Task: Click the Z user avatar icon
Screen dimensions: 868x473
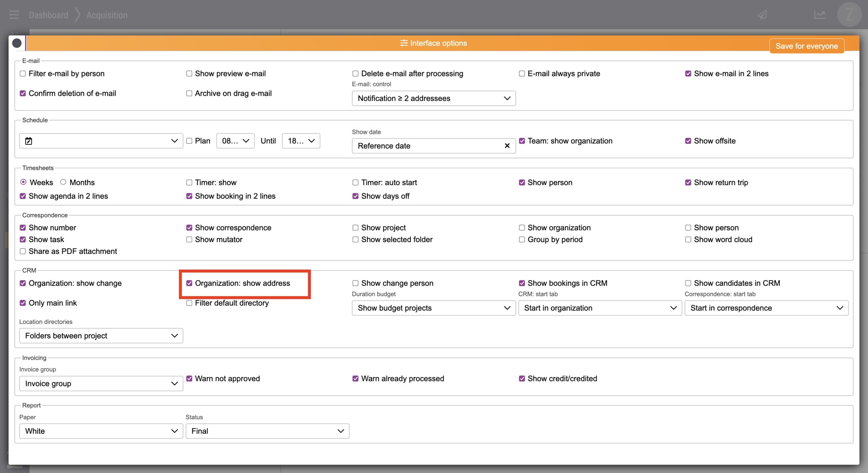Action: (x=849, y=15)
